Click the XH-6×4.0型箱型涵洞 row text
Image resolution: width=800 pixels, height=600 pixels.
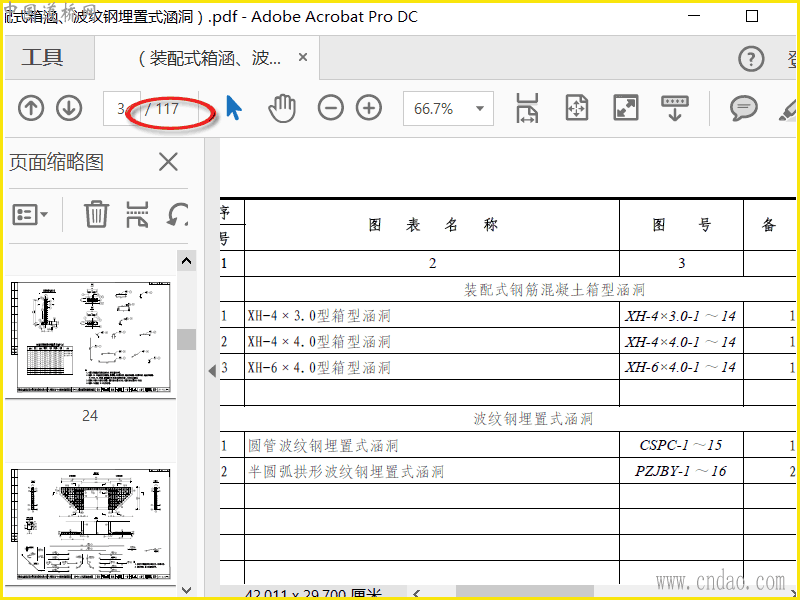[x=319, y=367]
